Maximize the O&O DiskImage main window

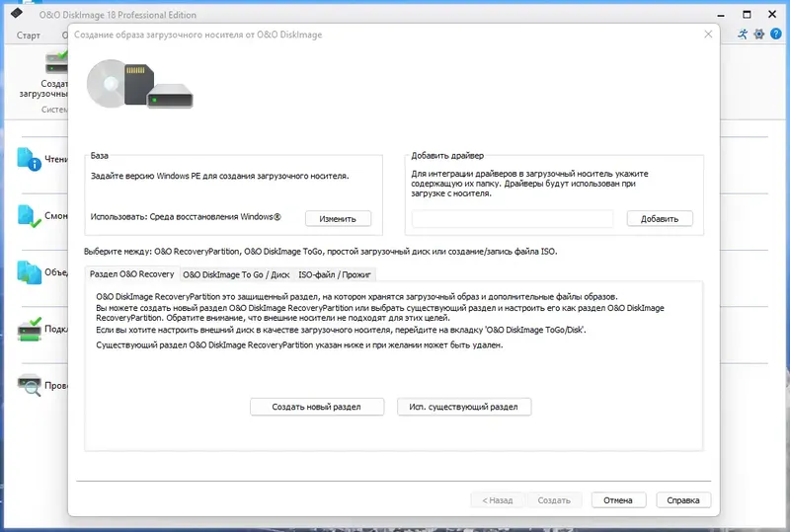[747, 15]
